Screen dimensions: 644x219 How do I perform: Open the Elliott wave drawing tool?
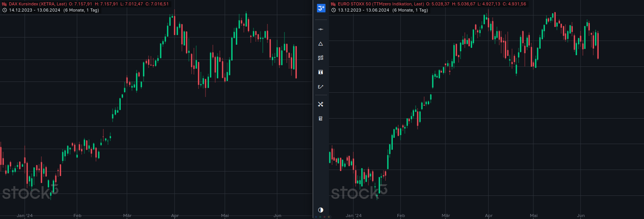(x=320, y=87)
